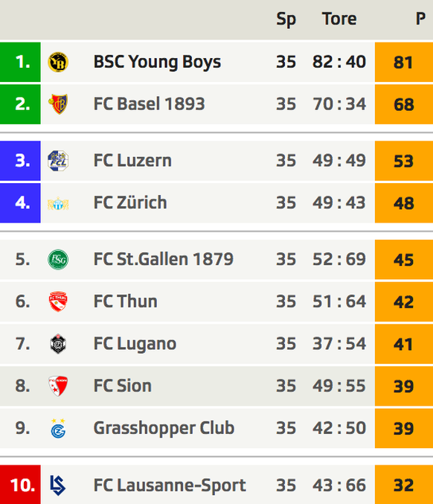Click the FC Zürich crest icon
Viewport: 433px width, 504px height.
(58, 203)
